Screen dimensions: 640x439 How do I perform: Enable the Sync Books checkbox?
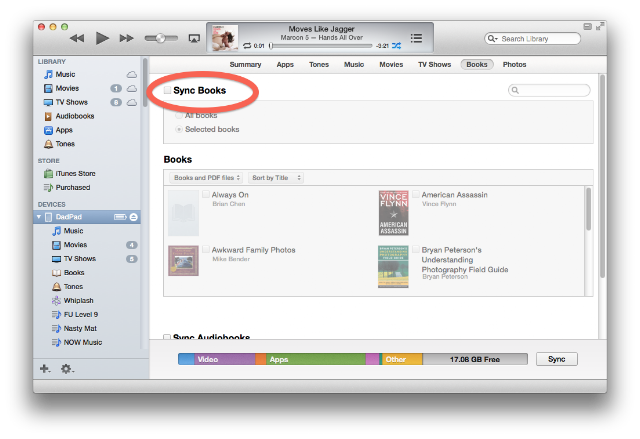click(x=167, y=90)
